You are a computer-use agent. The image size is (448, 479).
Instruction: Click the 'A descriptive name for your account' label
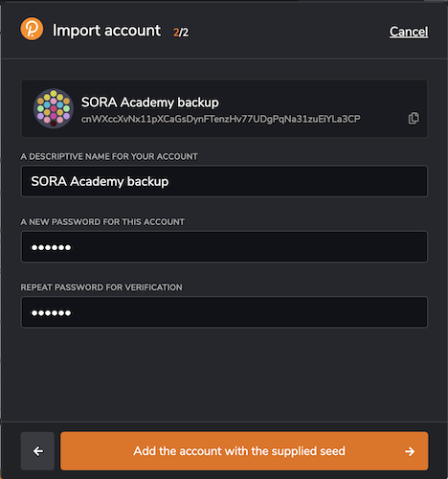click(109, 156)
